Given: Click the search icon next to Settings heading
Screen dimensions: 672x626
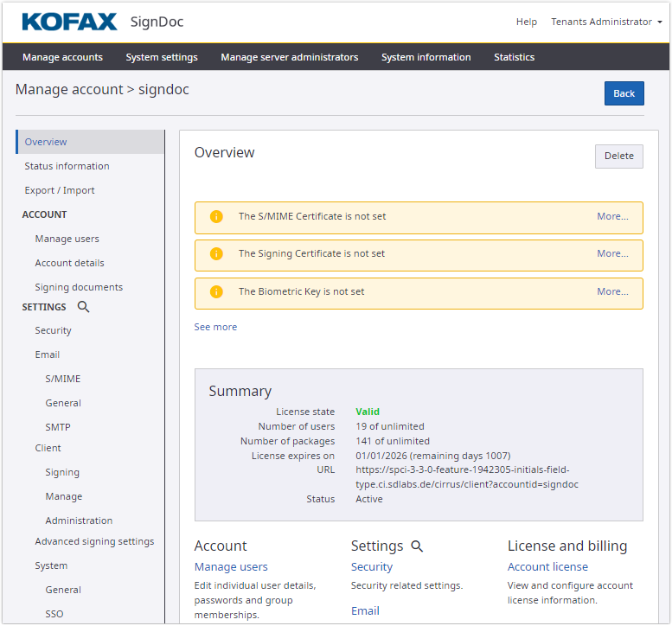Looking at the screenshot, I should tap(417, 546).
